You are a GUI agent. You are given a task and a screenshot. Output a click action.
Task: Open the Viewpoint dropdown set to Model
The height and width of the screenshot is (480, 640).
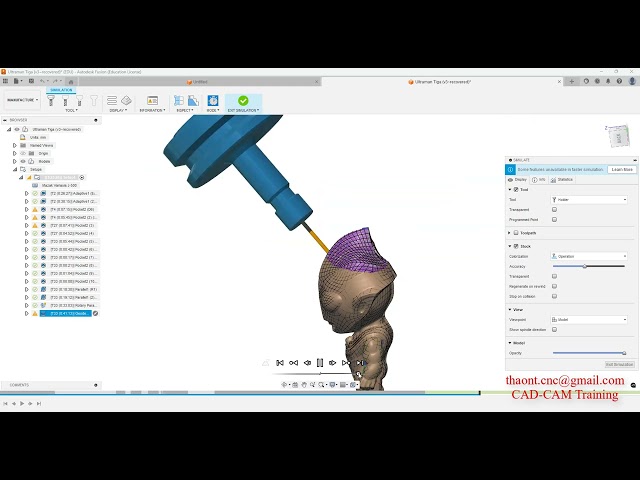[x=589, y=319]
